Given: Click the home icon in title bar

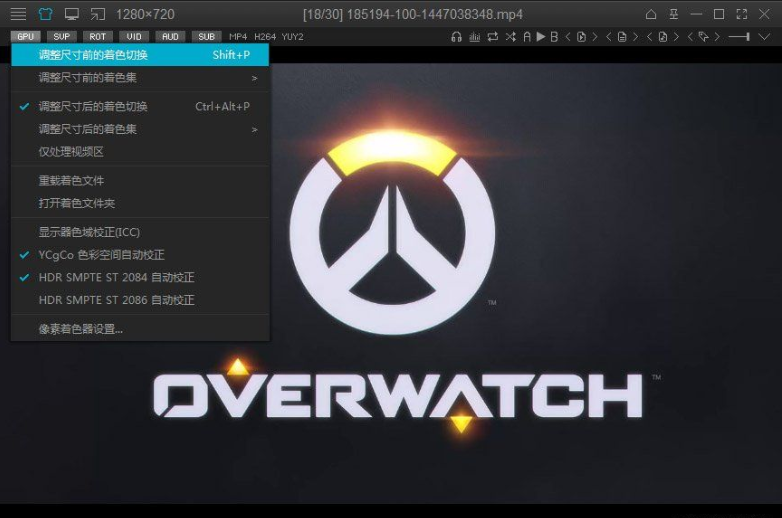Looking at the screenshot, I should click(651, 14).
